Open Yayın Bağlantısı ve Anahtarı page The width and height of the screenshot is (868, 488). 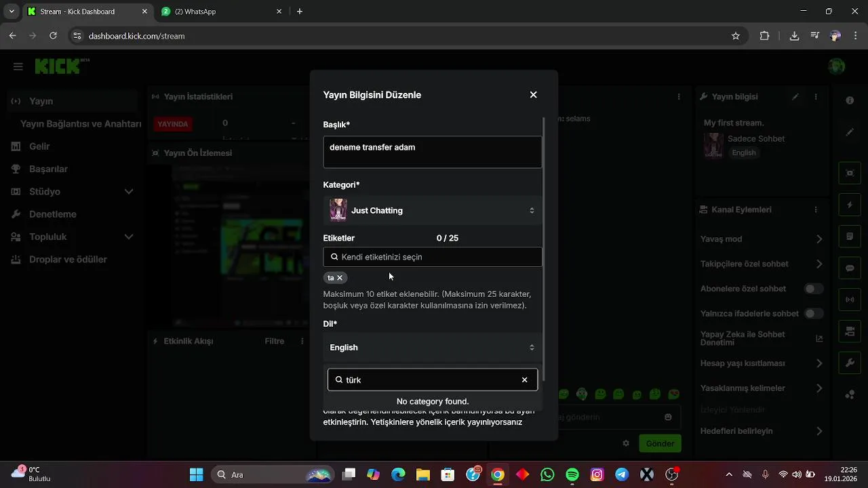(81, 124)
